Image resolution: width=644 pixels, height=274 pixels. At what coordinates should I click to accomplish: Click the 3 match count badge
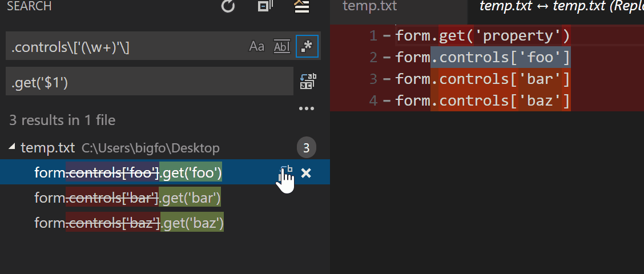306,148
